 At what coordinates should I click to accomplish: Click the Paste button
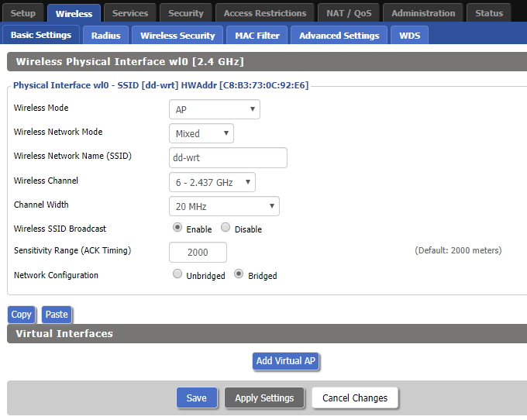tap(57, 315)
